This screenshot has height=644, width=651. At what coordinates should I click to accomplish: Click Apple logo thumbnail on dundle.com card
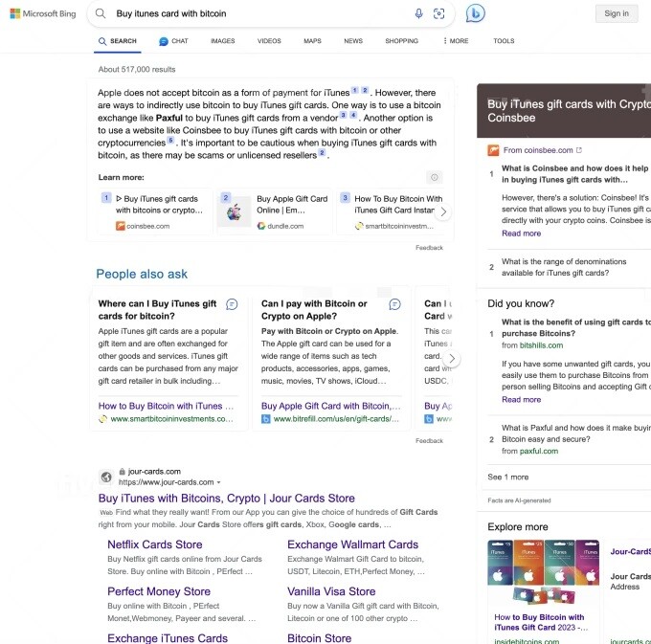(x=235, y=211)
